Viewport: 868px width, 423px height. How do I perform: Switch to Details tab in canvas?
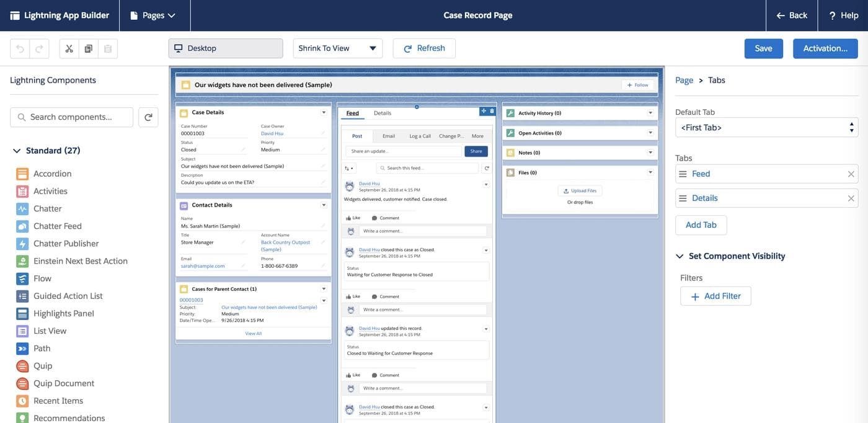383,113
